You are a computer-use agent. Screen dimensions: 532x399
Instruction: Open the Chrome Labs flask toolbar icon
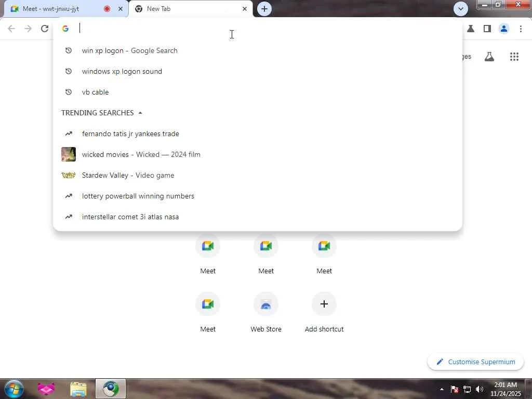click(471, 29)
